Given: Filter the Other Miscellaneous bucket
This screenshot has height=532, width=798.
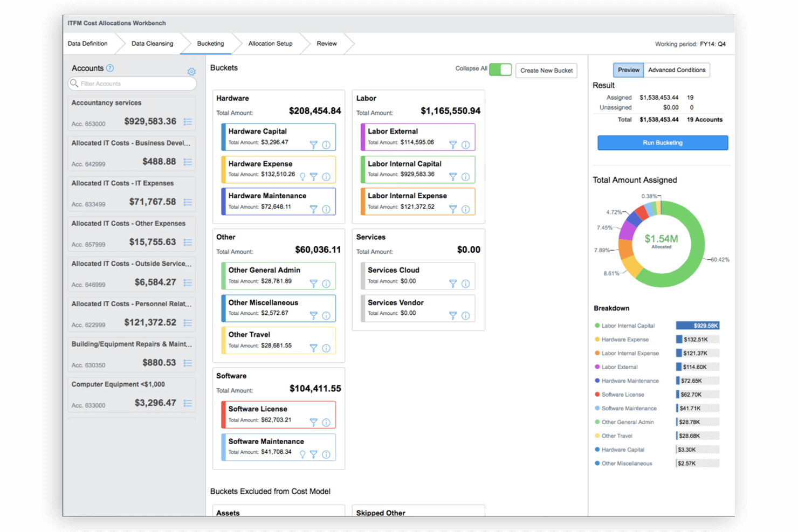Looking at the screenshot, I should click(314, 315).
